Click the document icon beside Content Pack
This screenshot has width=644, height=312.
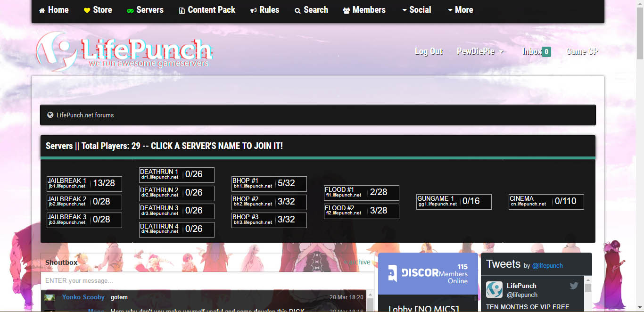pyautogui.click(x=182, y=10)
